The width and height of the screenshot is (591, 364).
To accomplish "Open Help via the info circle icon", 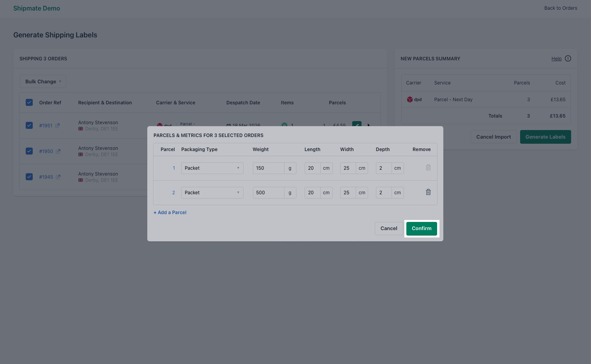I will pos(568,58).
